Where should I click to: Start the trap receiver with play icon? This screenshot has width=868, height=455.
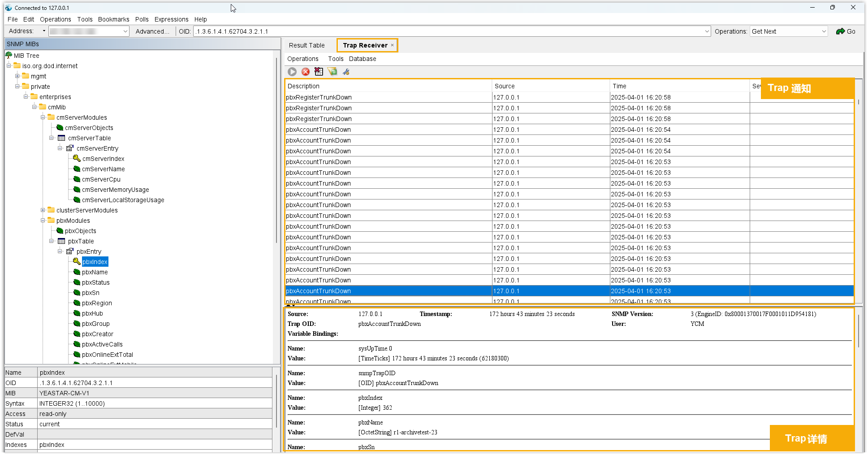click(292, 72)
